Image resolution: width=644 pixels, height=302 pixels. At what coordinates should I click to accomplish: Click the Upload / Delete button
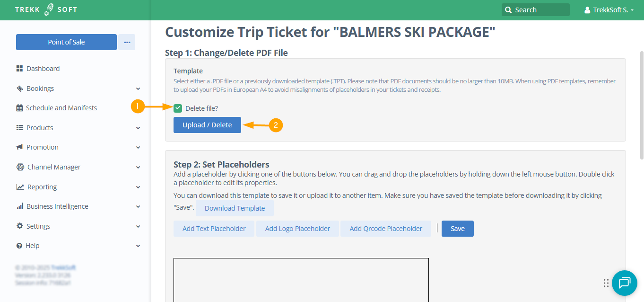coord(207,125)
